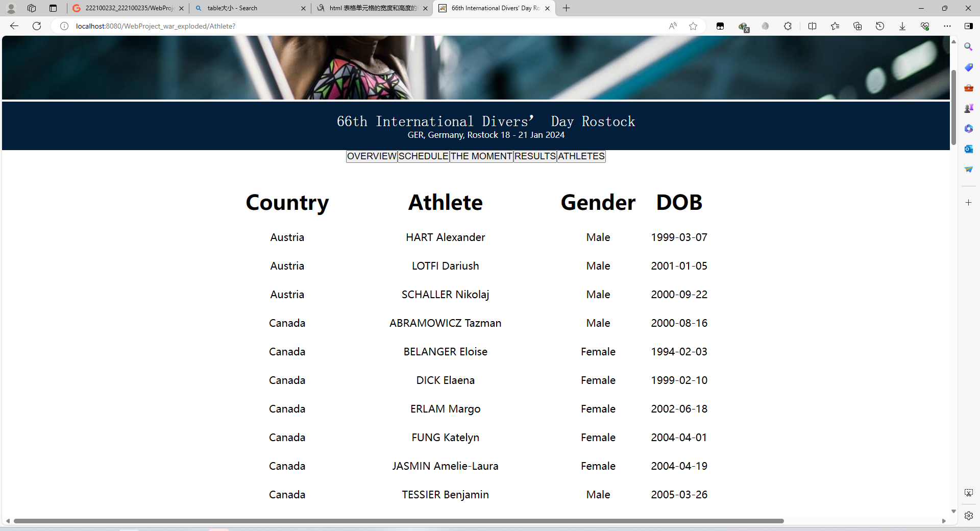This screenshot has height=531, width=980.
Task: Open the ATHLETES page
Action: click(581, 156)
